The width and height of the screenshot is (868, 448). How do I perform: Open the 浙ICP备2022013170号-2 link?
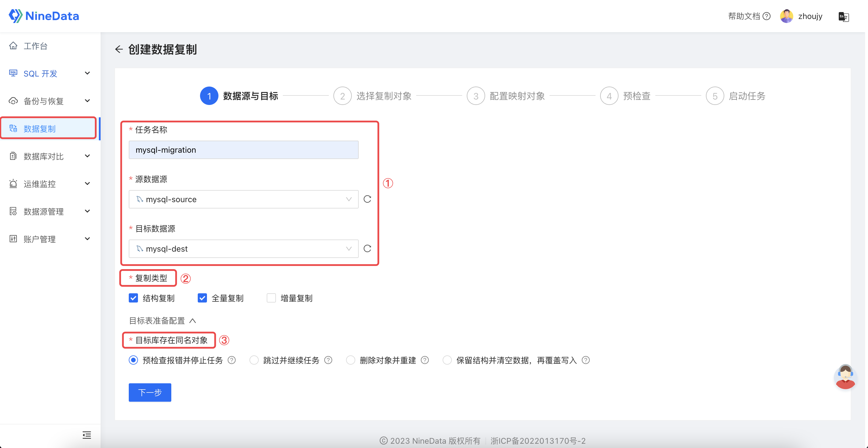click(x=538, y=441)
